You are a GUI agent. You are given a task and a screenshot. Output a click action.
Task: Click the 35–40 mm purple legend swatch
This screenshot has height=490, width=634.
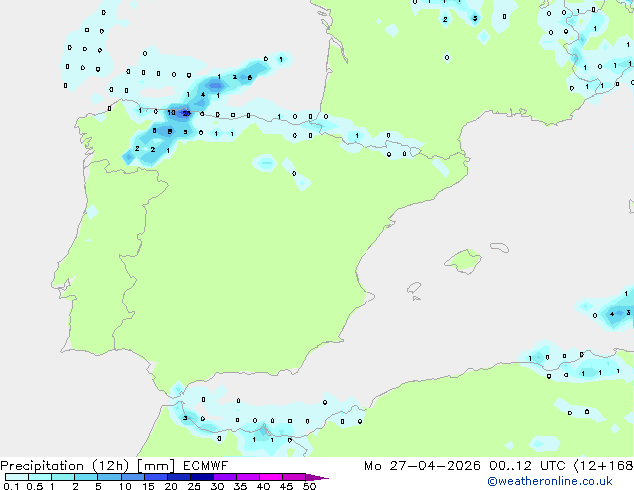(x=248, y=477)
